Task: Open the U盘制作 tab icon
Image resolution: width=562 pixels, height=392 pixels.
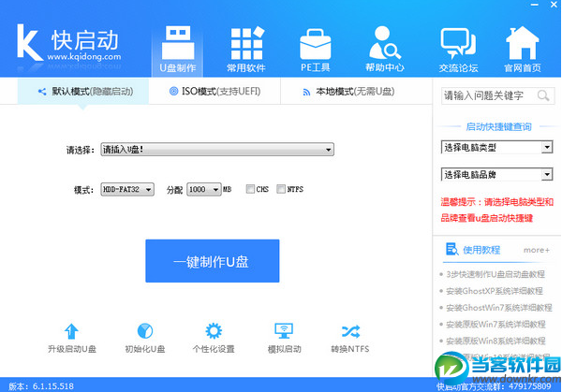Action: coord(178,43)
